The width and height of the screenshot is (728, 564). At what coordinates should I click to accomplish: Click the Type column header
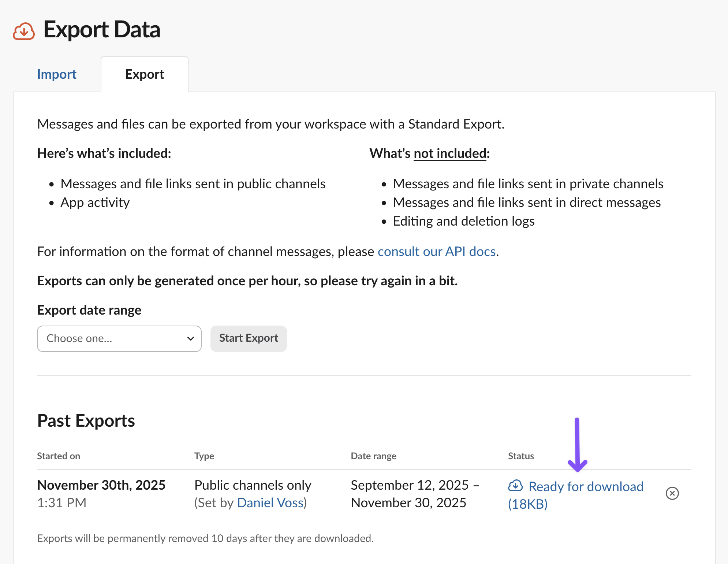pyautogui.click(x=204, y=456)
